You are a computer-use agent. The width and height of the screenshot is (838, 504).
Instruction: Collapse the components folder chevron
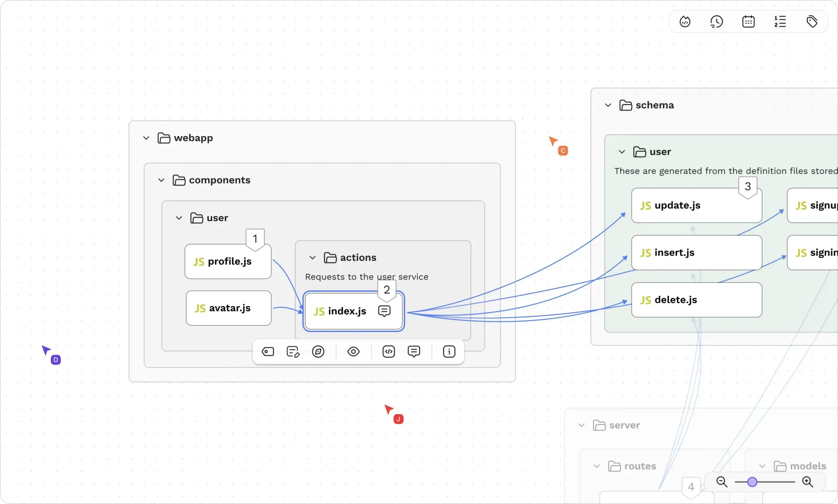[x=161, y=180]
